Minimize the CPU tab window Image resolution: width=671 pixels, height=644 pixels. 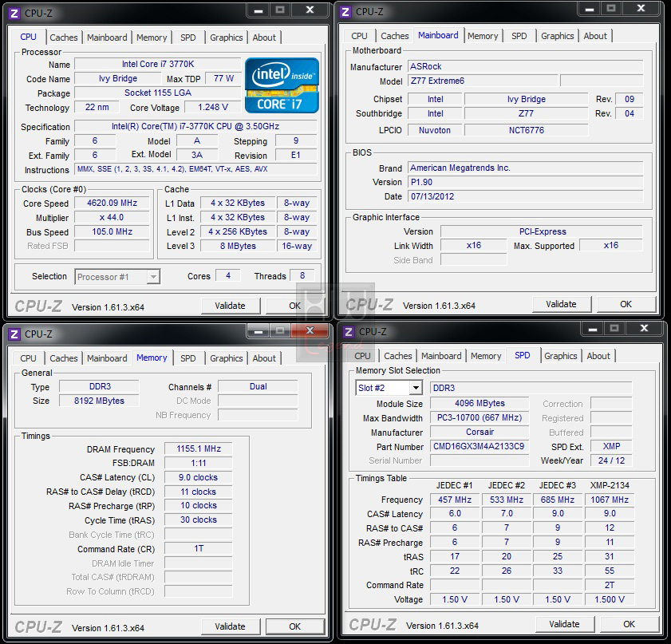258,10
